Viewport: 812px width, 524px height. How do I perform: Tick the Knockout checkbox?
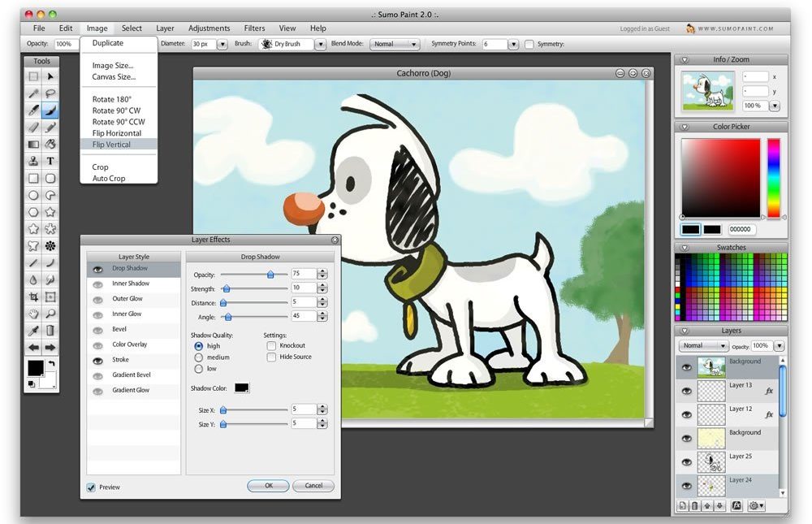pyautogui.click(x=271, y=346)
